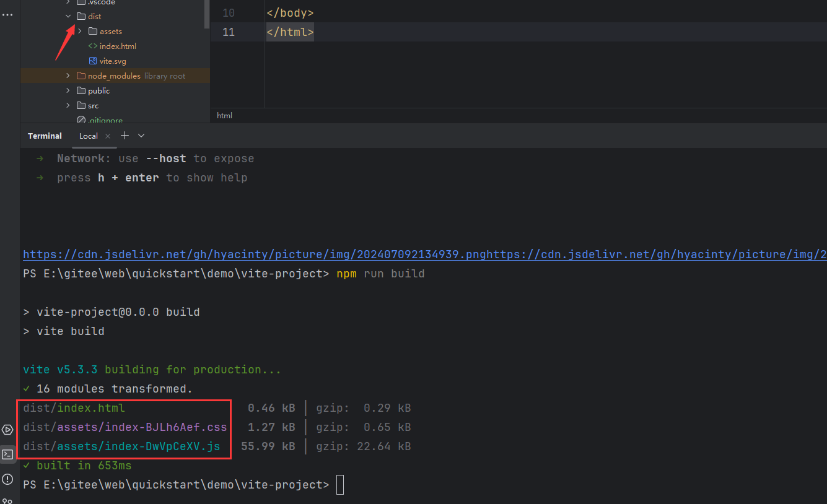Click 'Network: use --host to expose' line

click(x=155, y=159)
